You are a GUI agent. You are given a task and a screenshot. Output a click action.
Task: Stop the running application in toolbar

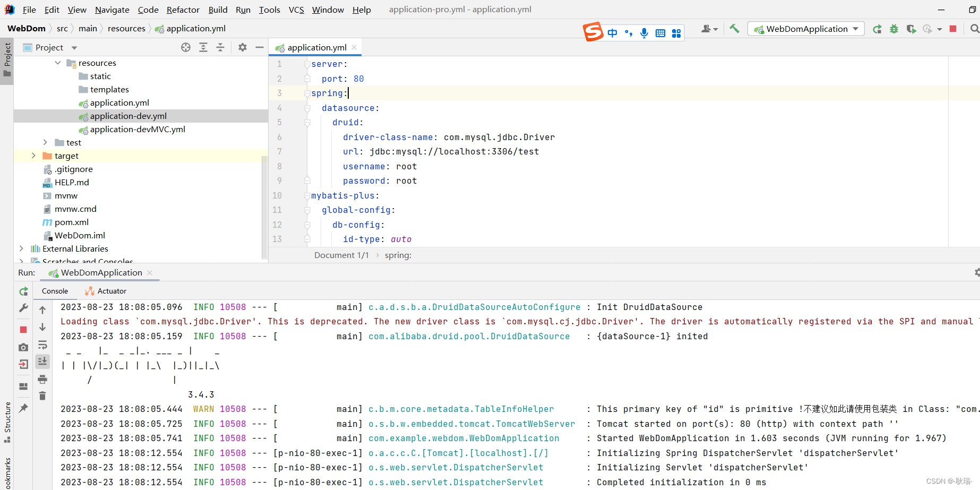point(953,29)
